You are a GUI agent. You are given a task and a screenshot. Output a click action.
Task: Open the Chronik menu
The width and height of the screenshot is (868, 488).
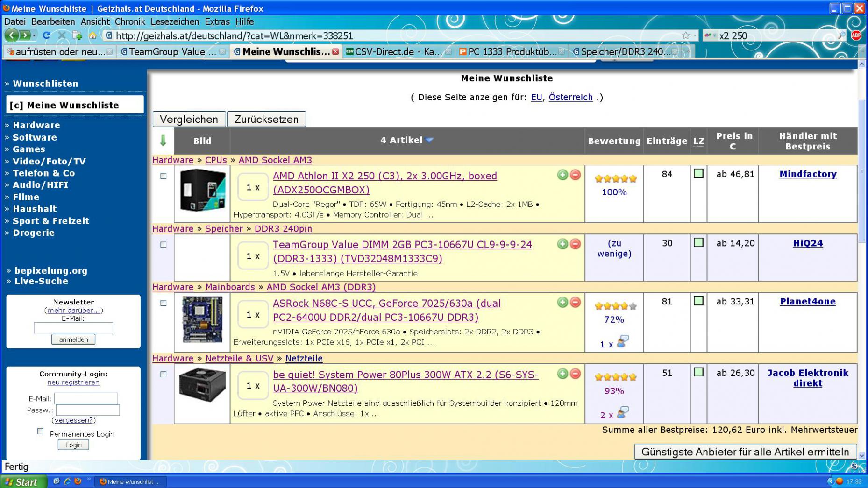click(x=130, y=21)
